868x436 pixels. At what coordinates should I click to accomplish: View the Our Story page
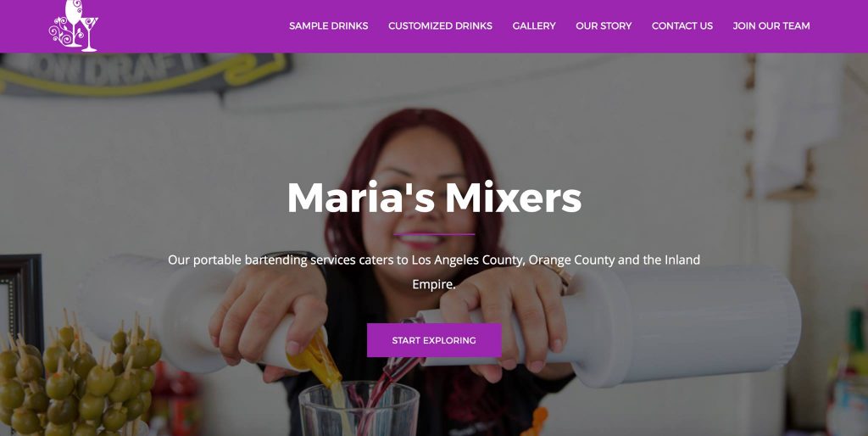tap(604, 26)
